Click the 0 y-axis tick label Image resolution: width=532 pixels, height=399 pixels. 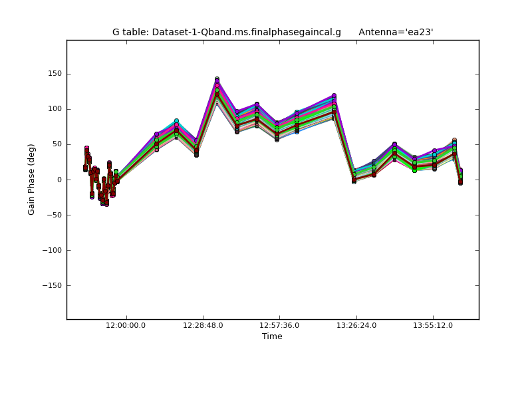coord(60,180)
